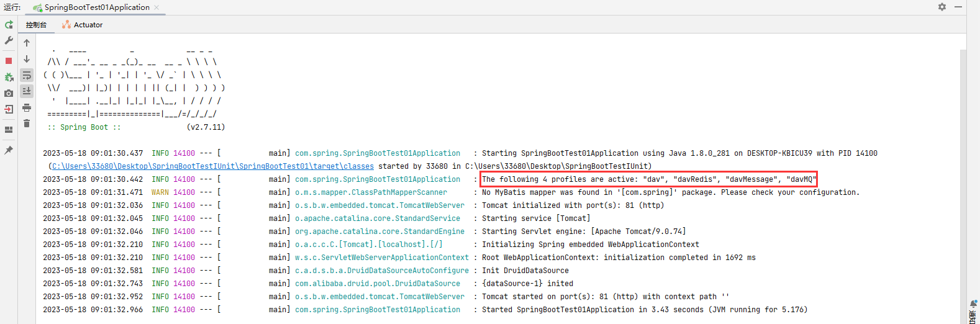Click the green bug debugger icon

tap(9, 77)
